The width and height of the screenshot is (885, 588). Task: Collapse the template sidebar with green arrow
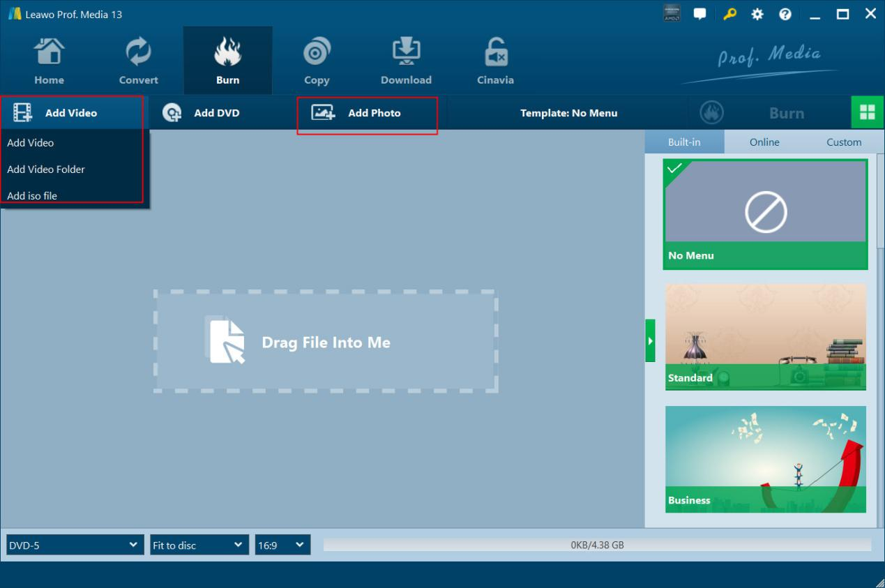[650, 341]
